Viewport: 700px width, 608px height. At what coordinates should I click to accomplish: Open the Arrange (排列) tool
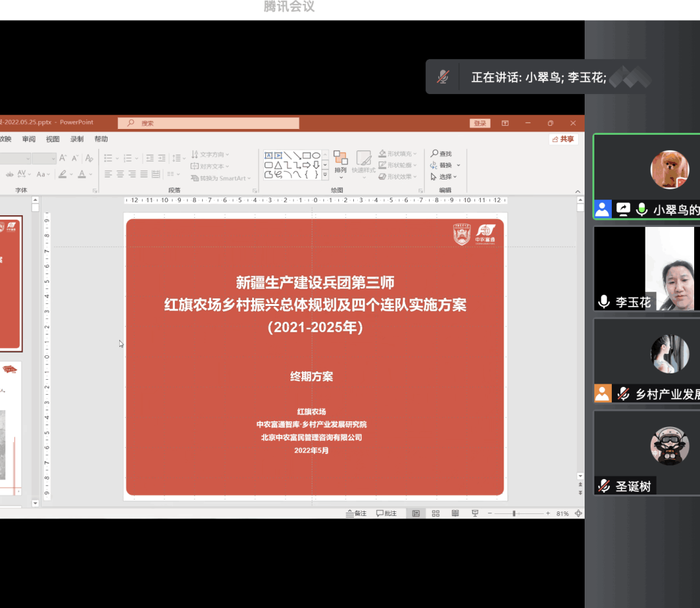coord(341,164)
